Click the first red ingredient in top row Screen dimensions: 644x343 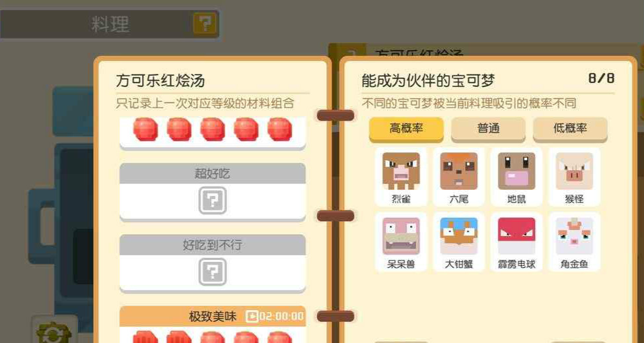[145, 129]
